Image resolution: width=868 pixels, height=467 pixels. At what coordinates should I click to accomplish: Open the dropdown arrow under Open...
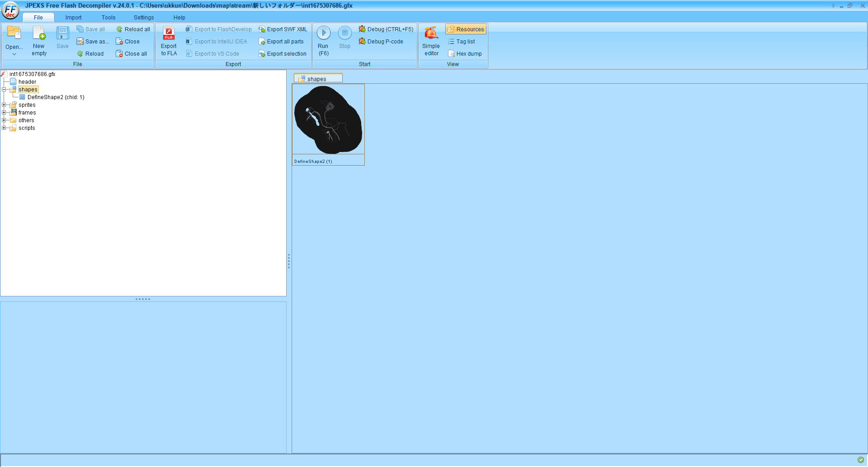14,54
